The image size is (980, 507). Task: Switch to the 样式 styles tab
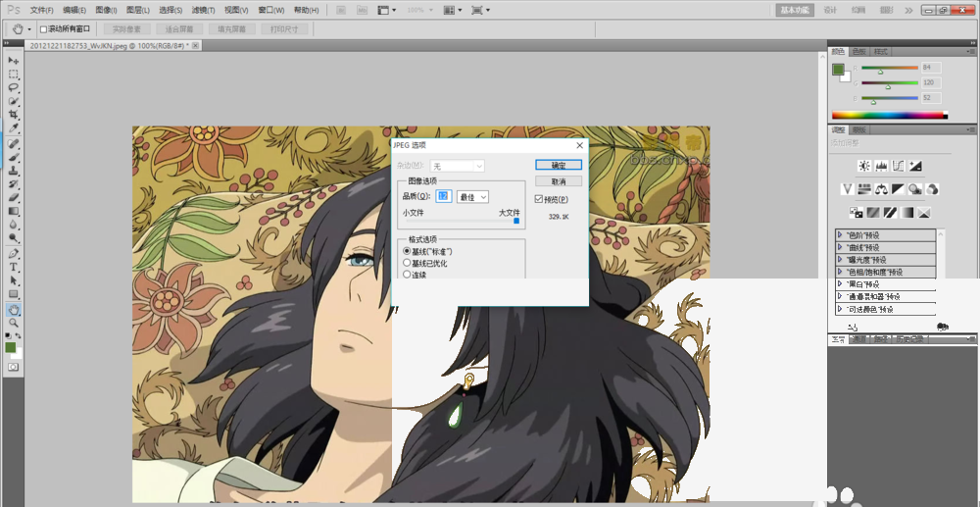coord(881,51)
